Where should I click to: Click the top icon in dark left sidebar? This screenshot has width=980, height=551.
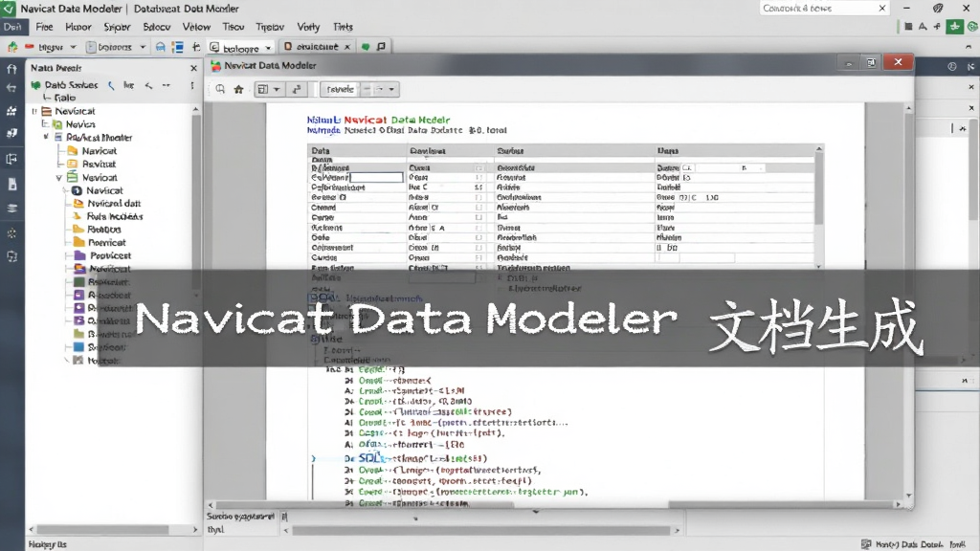tap(11, 69)
